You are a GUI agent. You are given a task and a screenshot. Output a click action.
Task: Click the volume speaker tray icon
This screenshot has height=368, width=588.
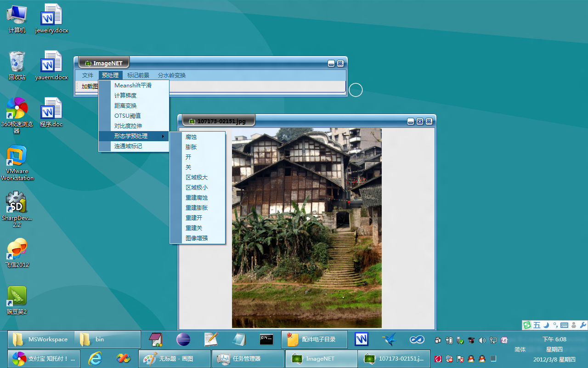(482, 340)
